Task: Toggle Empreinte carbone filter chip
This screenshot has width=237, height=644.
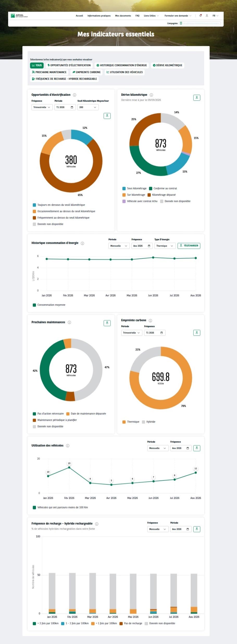Action: pyautogui.click(x=86, y=72)
